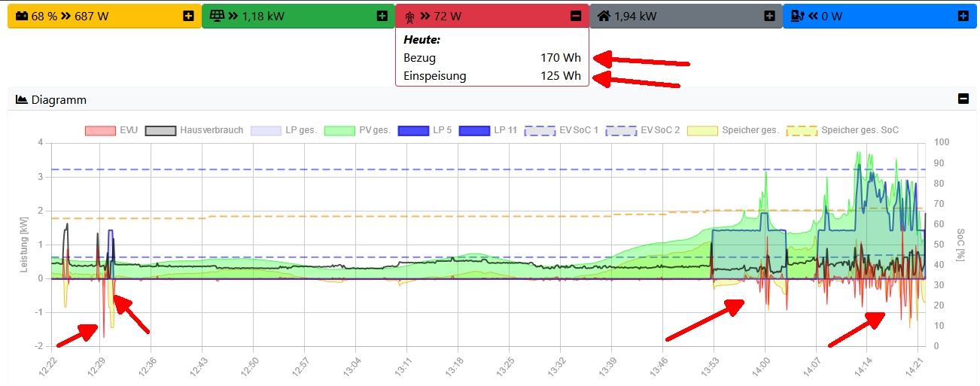The height and width of the screenshot is (386, 980).
Task: Click the 1,18 kW PV power value
Action: tap(263, 16)
